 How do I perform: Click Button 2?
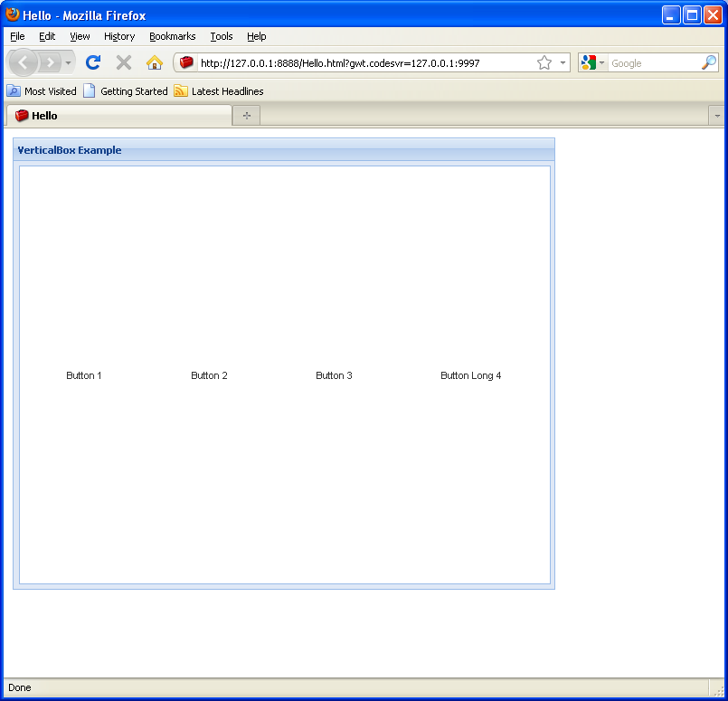[x=209, y=375]
